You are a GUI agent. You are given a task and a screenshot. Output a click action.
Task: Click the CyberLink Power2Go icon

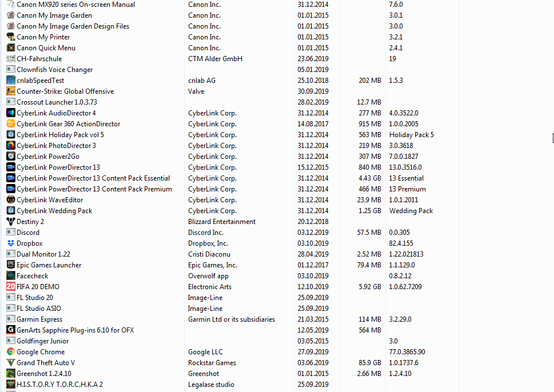11,156
